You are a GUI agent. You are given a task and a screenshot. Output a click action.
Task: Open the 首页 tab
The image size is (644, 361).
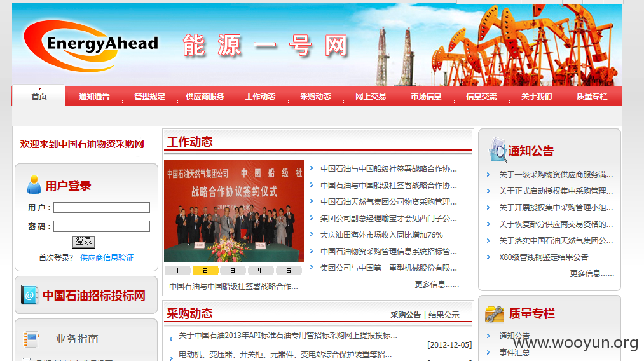[x=39, y=96]
